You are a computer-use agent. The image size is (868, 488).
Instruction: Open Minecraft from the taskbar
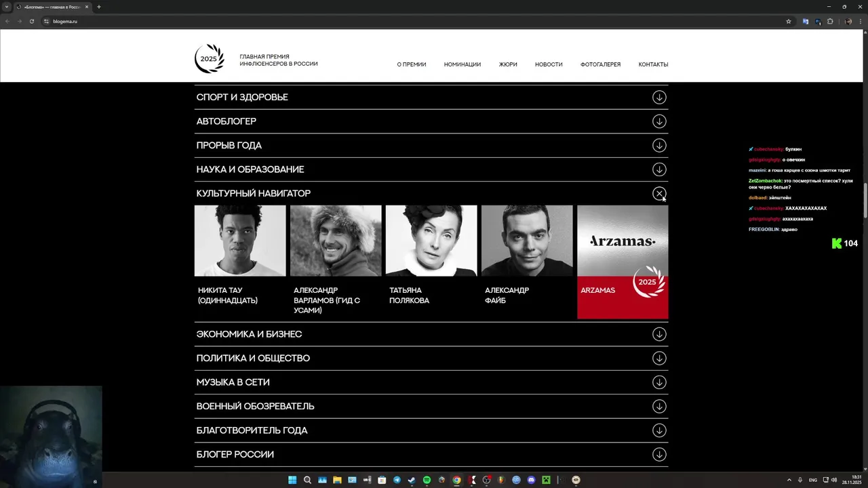pos(546,480)
